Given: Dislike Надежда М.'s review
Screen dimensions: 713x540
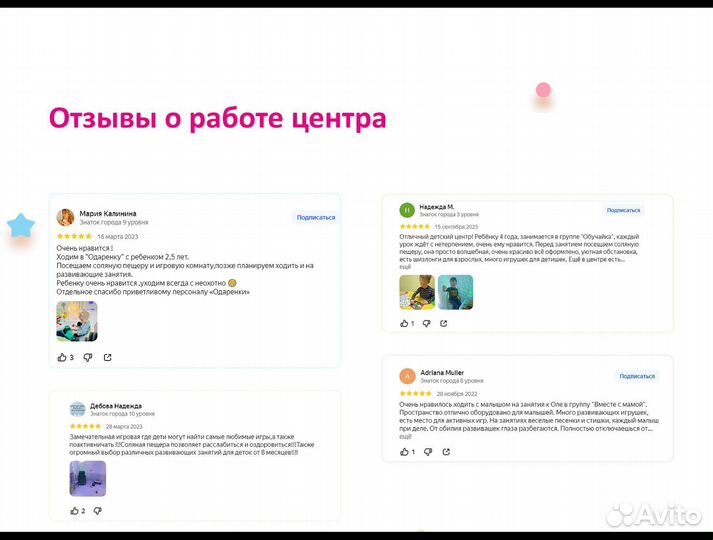Looking at the screenshot, I should coord(426,323).
